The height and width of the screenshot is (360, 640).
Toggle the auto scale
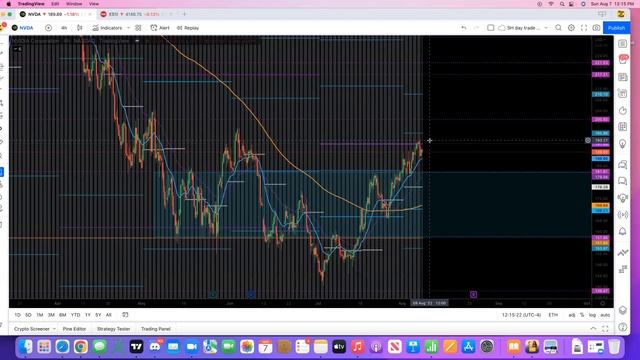click(x=605, y=315)
